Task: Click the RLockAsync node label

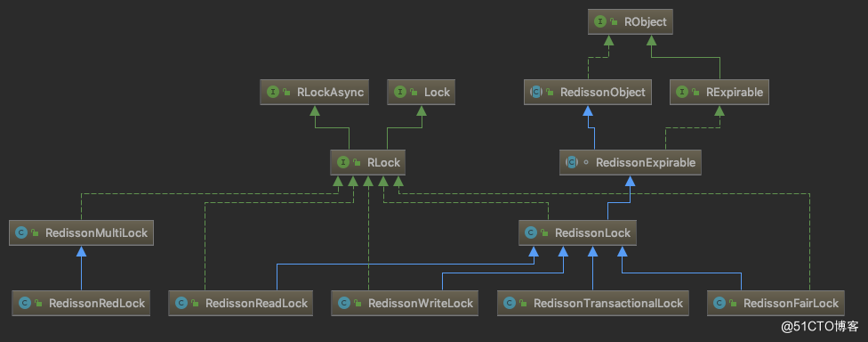Action: pos(331,93)
